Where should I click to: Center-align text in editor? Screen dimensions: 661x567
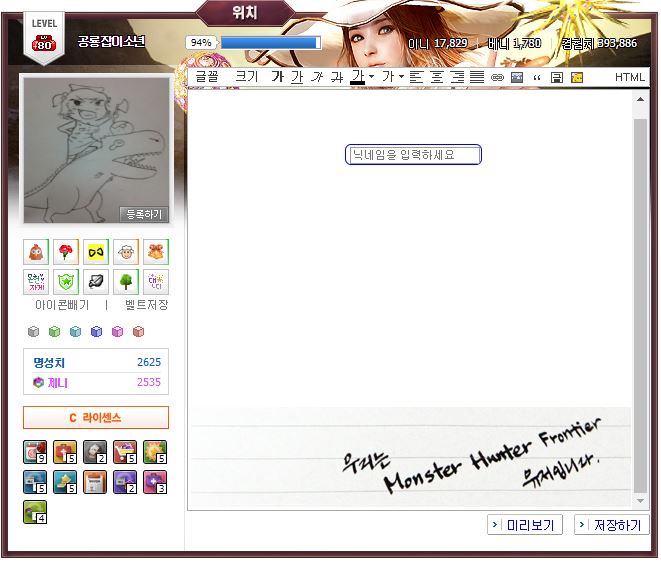(x=437, y=77)
